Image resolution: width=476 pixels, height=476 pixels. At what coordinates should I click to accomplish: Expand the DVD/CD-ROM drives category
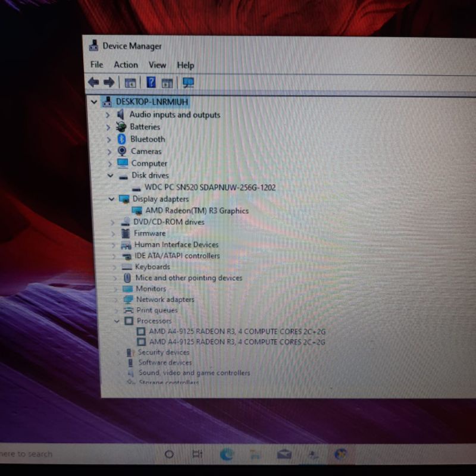112,223
